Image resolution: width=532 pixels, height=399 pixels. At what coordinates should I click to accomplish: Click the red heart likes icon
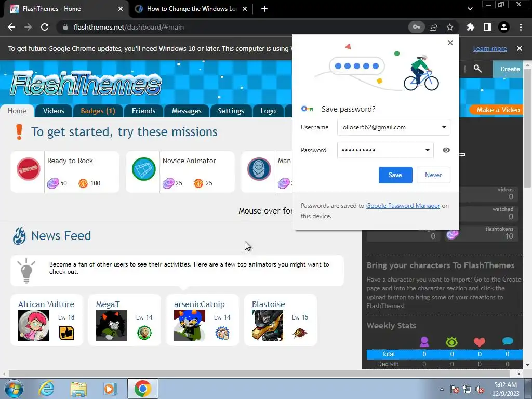[x=480, y=342]
